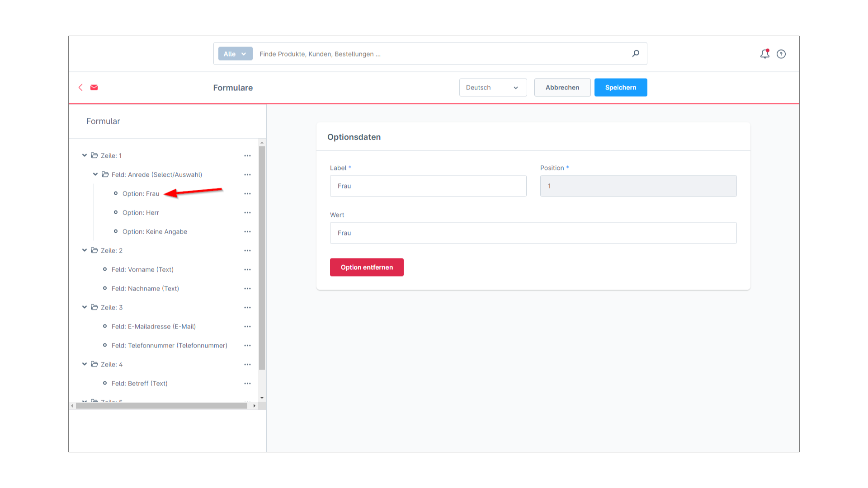Screen dimensions: 868x488
Task: Click the Speichern button
Action: click(x=621, y=88)
